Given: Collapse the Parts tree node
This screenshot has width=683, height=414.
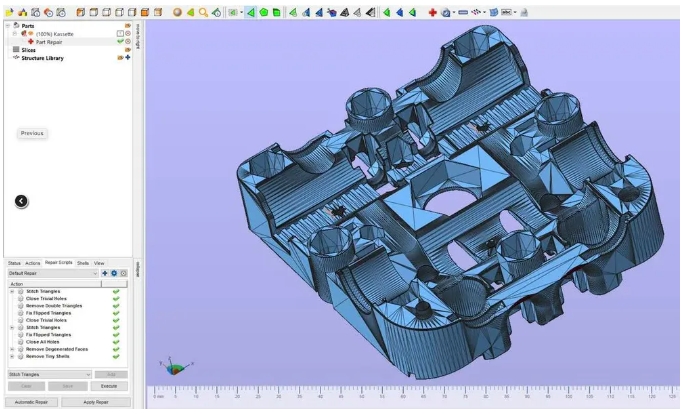Looking at the screenshot, I should 7,26.
